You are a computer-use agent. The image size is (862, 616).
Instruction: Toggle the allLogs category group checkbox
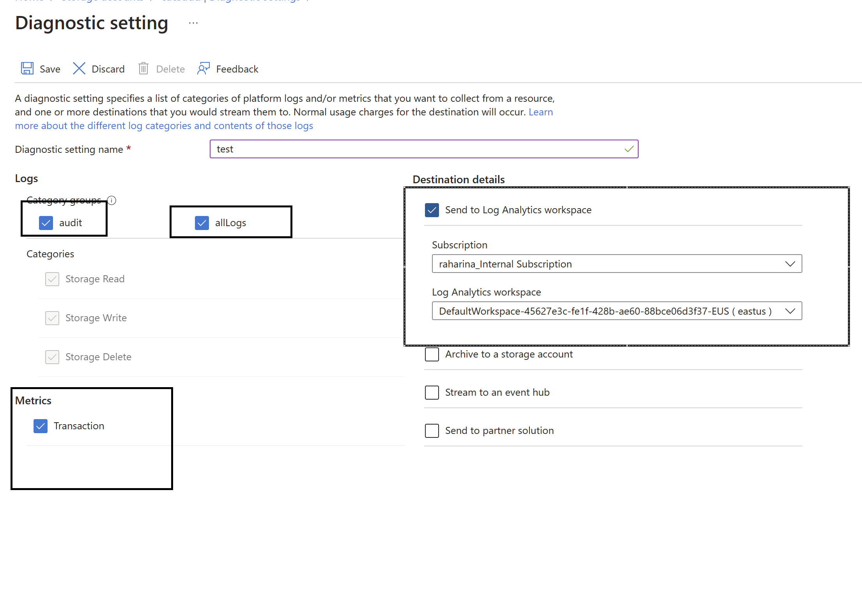coord(202,223)
